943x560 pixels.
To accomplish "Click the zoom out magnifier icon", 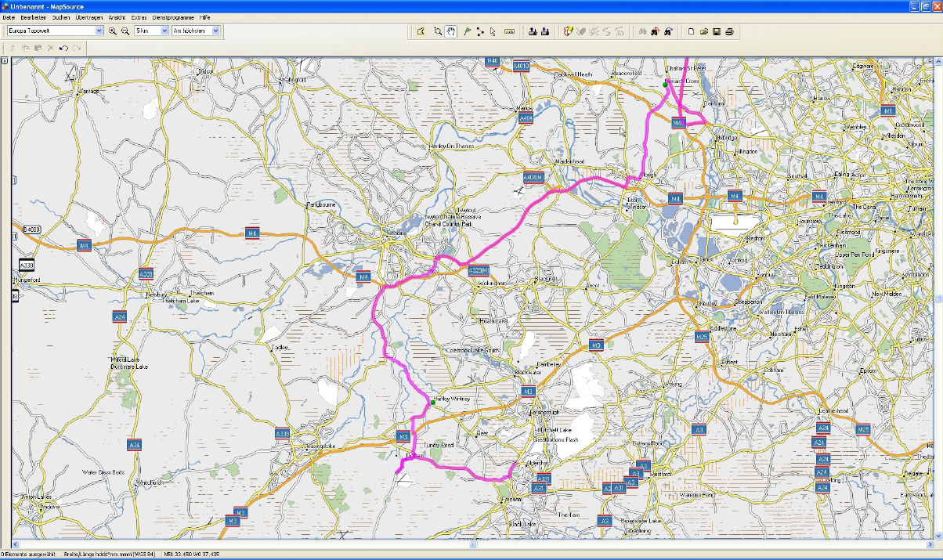I will coord(125,31).
